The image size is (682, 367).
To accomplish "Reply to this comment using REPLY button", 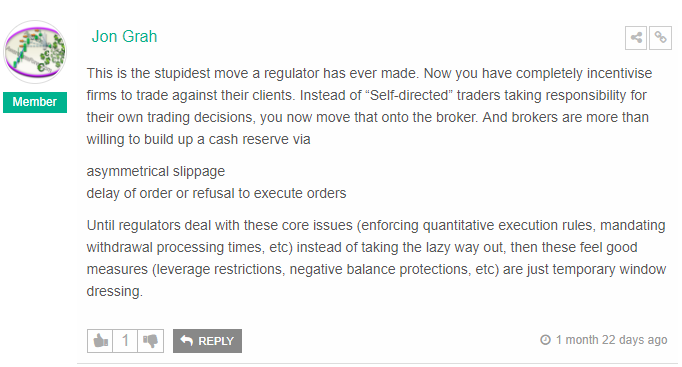I will point(207,341).
